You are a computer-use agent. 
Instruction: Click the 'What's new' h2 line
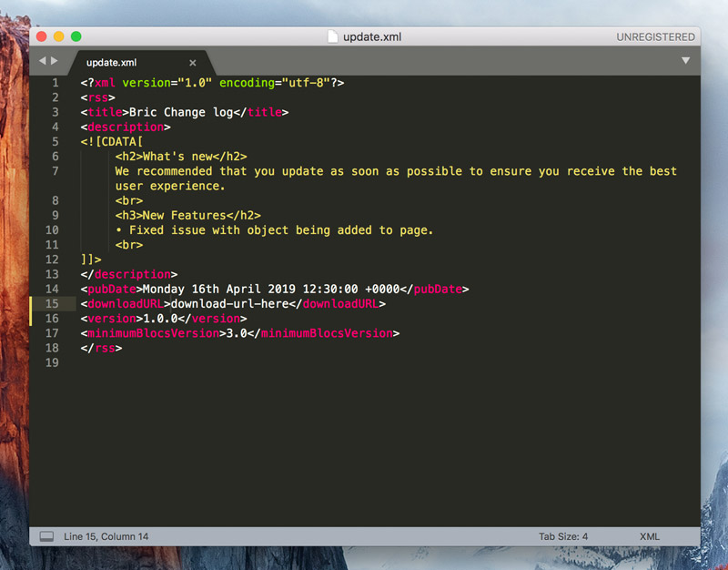(181, 157)
